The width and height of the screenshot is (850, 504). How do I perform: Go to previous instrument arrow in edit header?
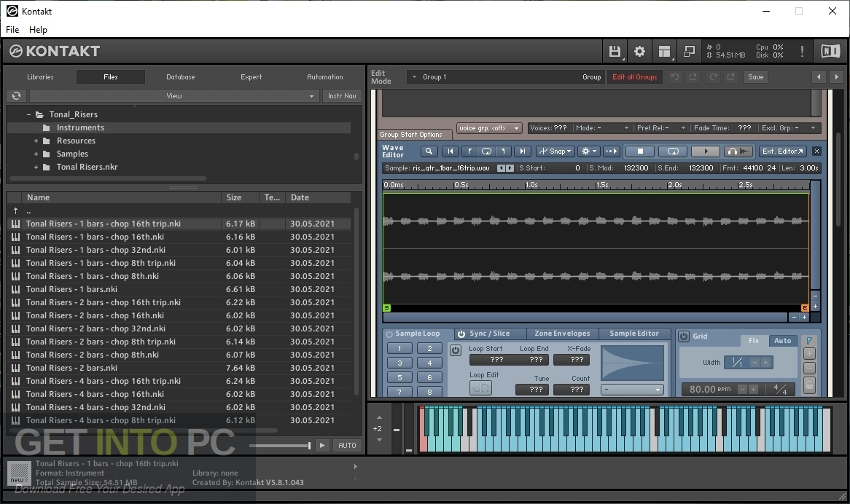(819, 77)
